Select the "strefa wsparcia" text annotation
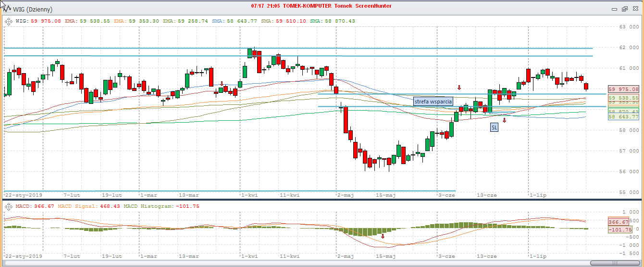The image size is (644, 267). (x=433, y=102)
